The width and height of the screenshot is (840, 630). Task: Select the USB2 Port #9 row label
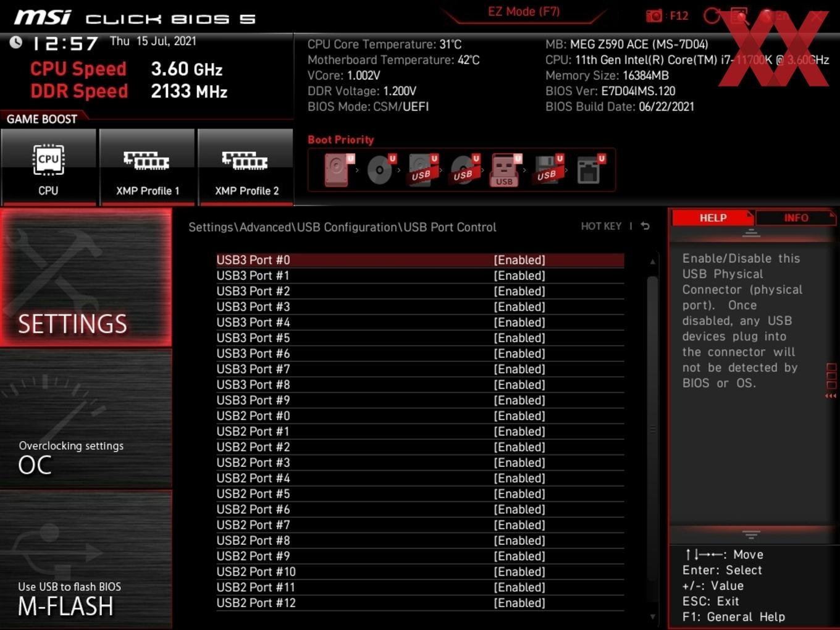point(253,556)
